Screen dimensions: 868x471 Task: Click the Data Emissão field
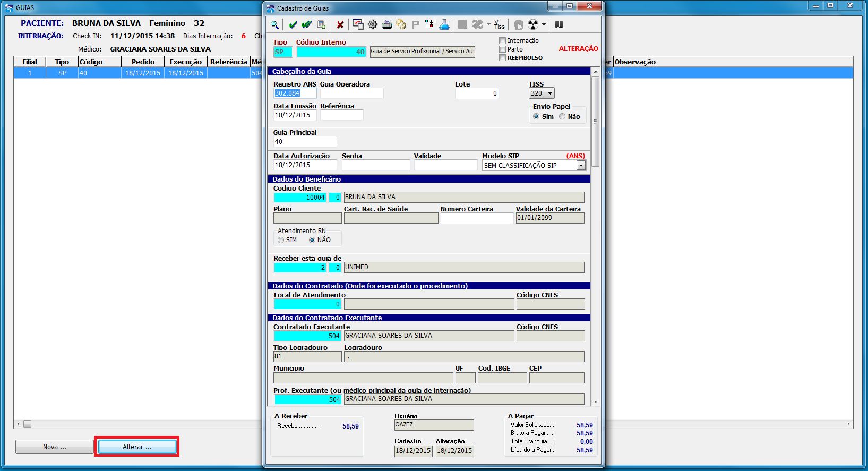pos(295,115)
